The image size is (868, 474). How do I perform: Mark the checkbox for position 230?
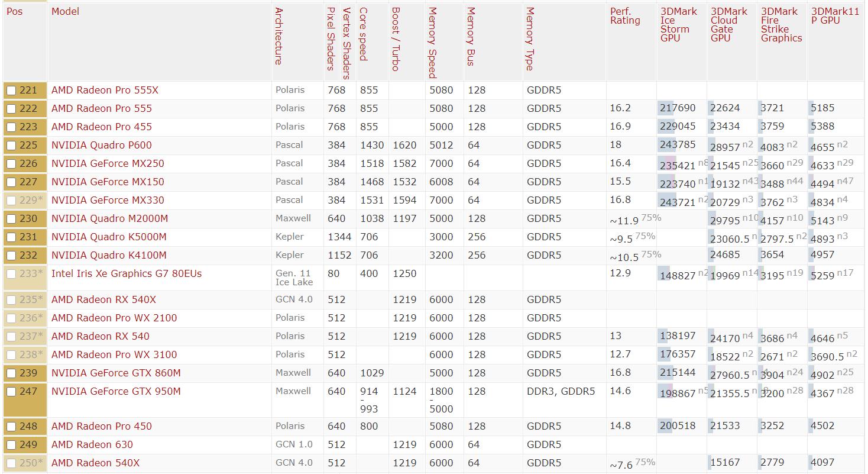tap(11, 220)
